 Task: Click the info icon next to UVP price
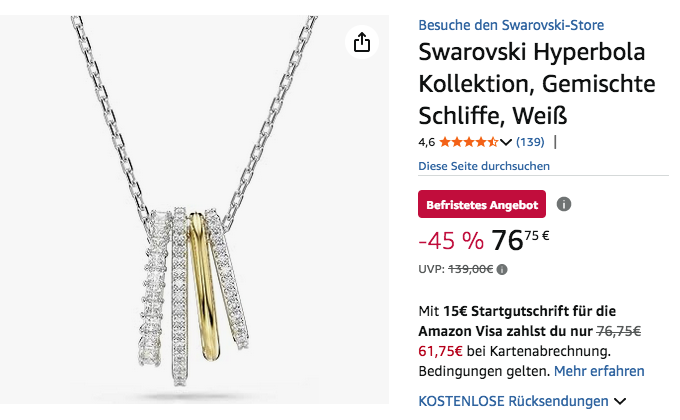click(x=502, y=269)
